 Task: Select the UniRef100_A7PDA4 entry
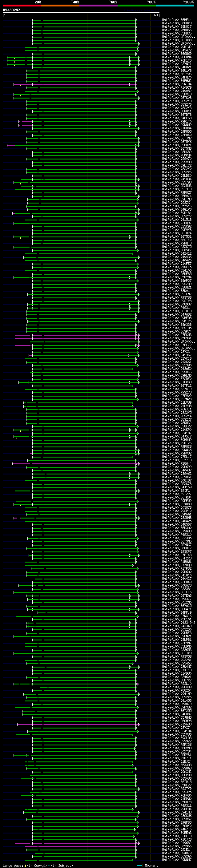pyautogui.click(x=177, y=128)
